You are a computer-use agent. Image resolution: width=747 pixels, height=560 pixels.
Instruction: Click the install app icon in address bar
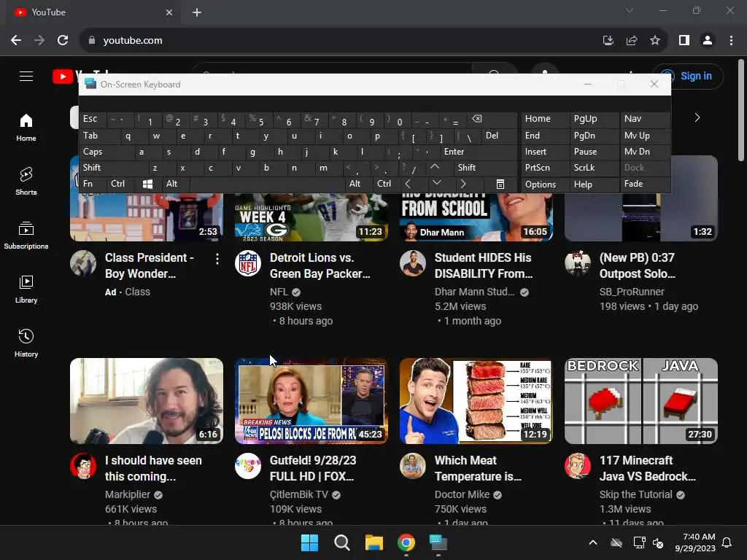coord(608,41)
